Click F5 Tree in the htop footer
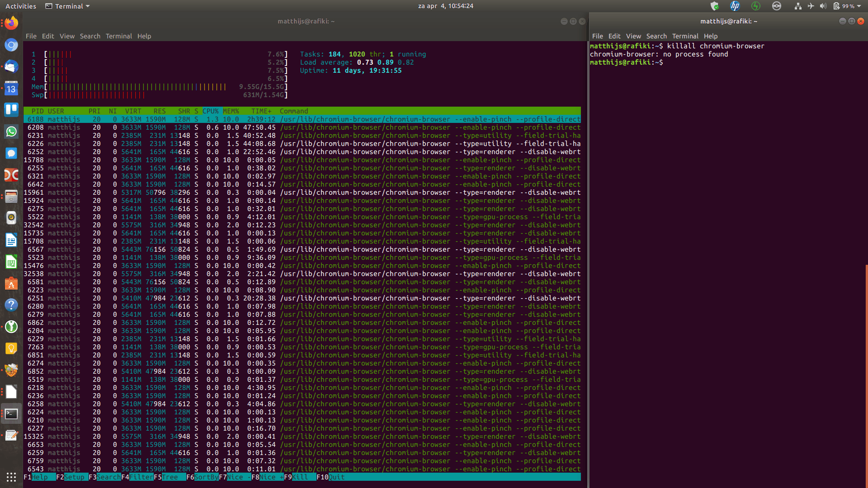Image resolution: width=868 pixels, height=488 pixels. point(170,477)
